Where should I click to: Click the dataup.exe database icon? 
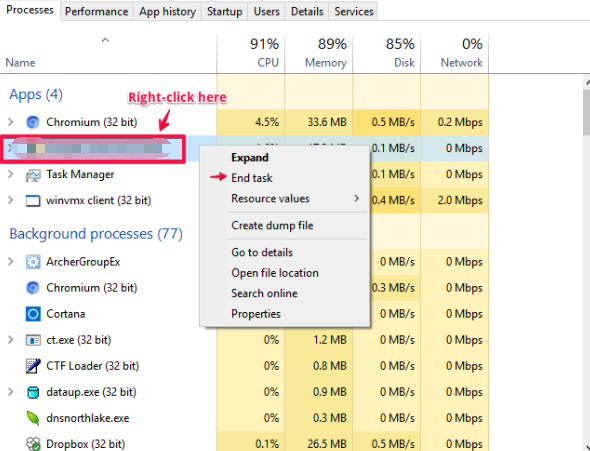click(x=33, y=392)
